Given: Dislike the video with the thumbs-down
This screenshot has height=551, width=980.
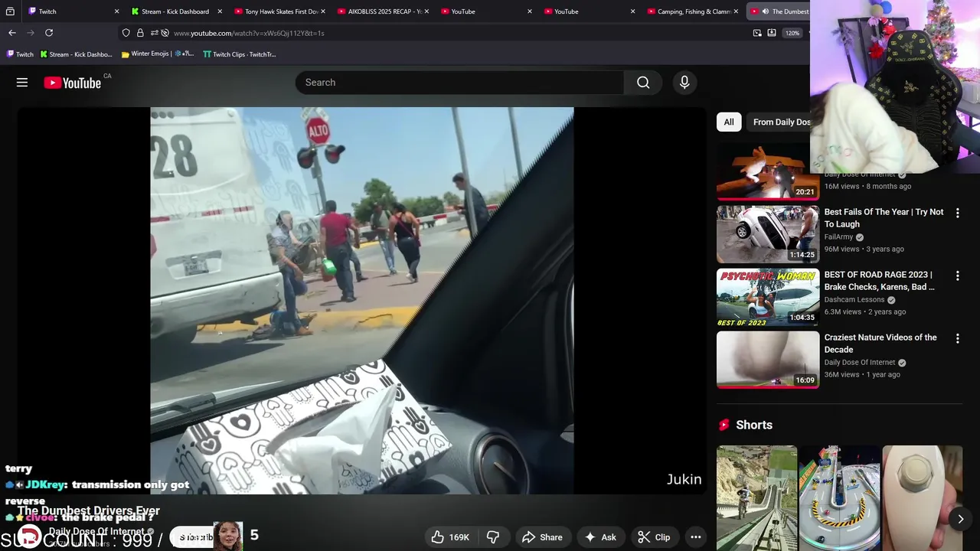Looking at the screenshot, I should [x=493, y=537].
